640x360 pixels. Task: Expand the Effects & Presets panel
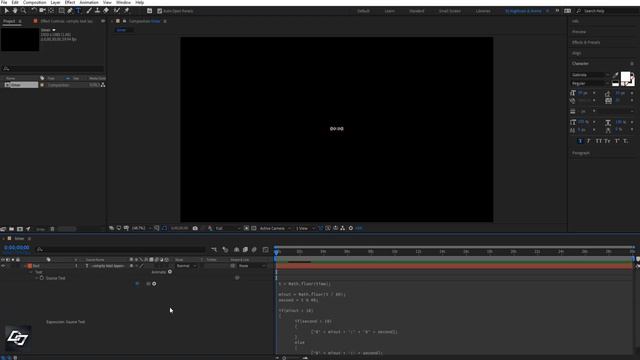click(586, 42)
